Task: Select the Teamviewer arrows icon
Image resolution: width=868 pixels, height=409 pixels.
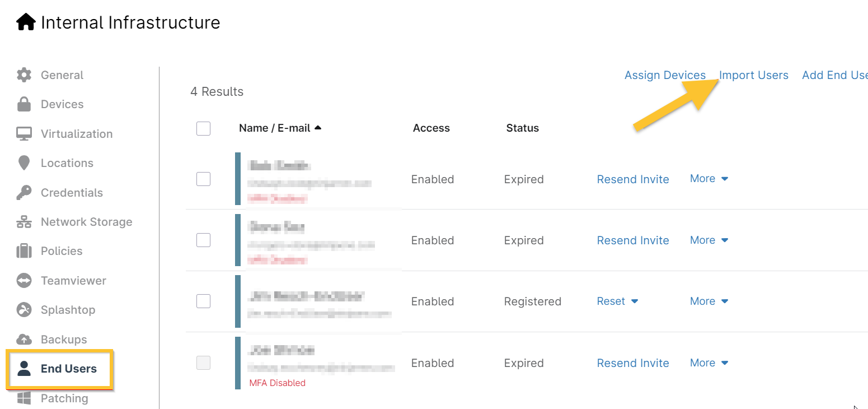Action: tap(24, 281)
